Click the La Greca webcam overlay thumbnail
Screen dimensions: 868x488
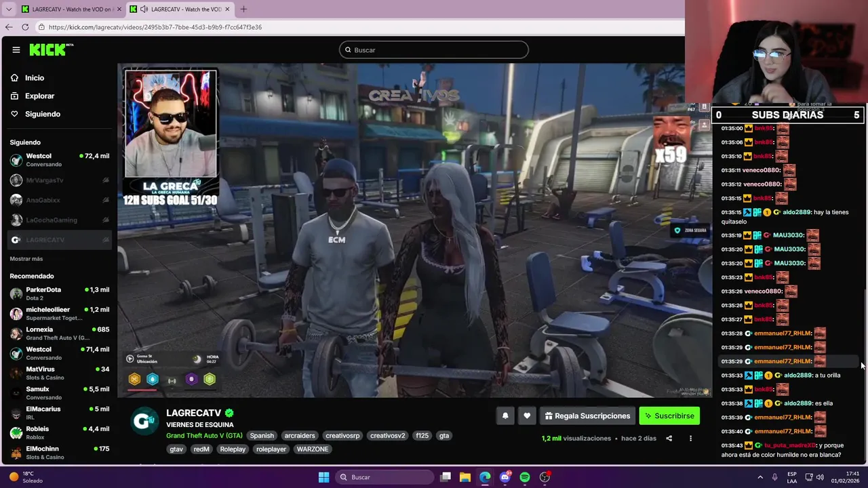(x=171, y=123)
